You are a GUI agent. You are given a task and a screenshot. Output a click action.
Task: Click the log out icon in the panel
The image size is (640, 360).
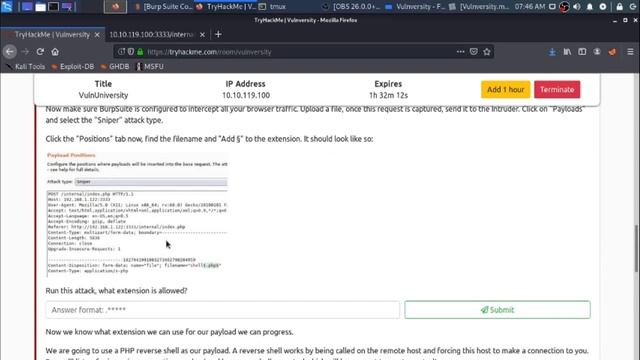click(x=633, y=7)
